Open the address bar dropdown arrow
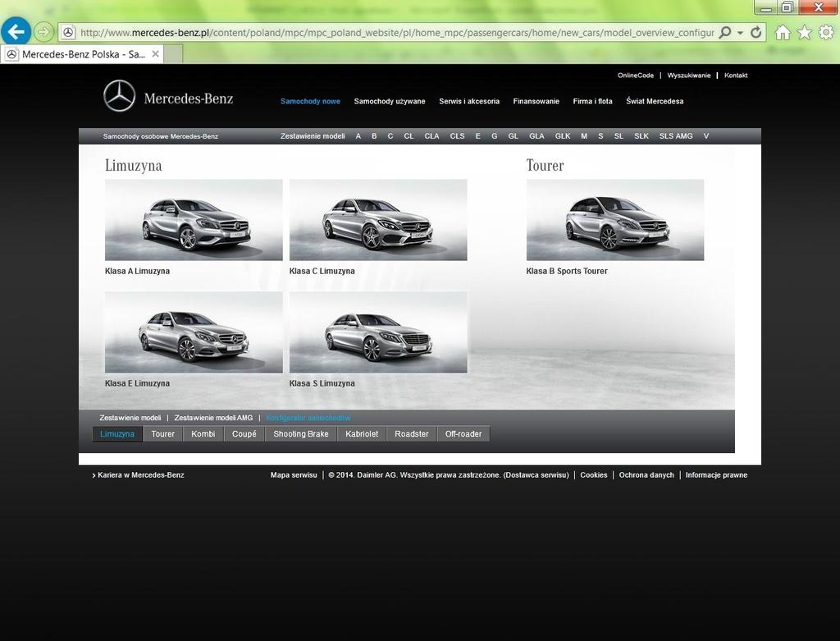Screen dimensions: 840x641 [x=740, y=33]
